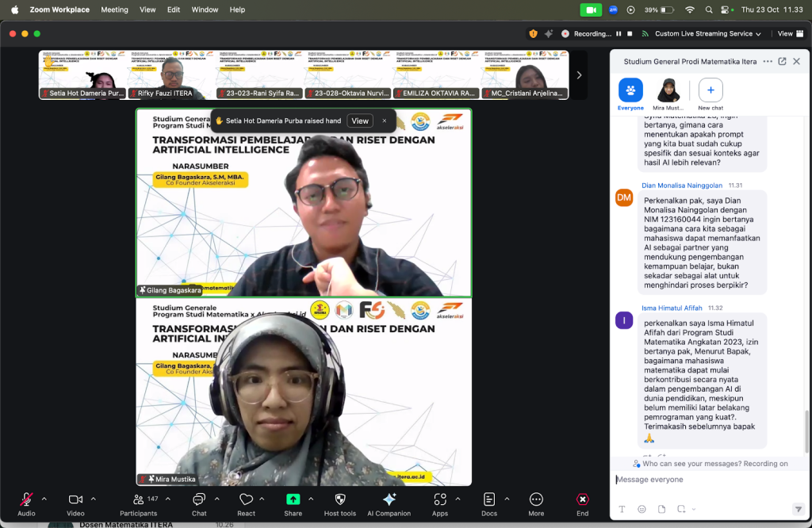Pop out the chat panel window
812x528 pixels.
click(782, 61)
